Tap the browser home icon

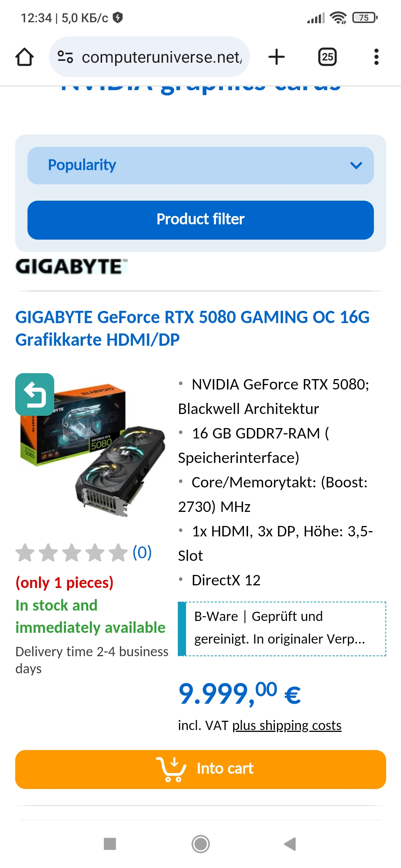(25, 57)
